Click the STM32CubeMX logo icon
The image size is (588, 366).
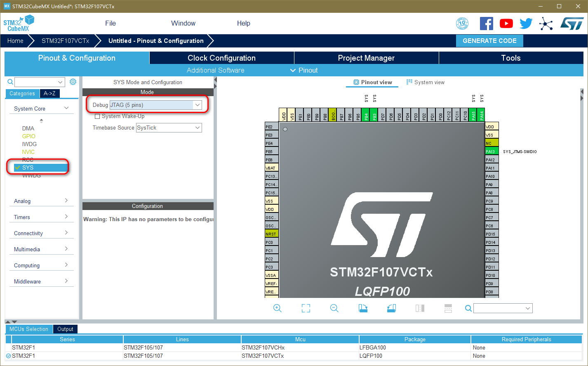click(x=19, y=23)
